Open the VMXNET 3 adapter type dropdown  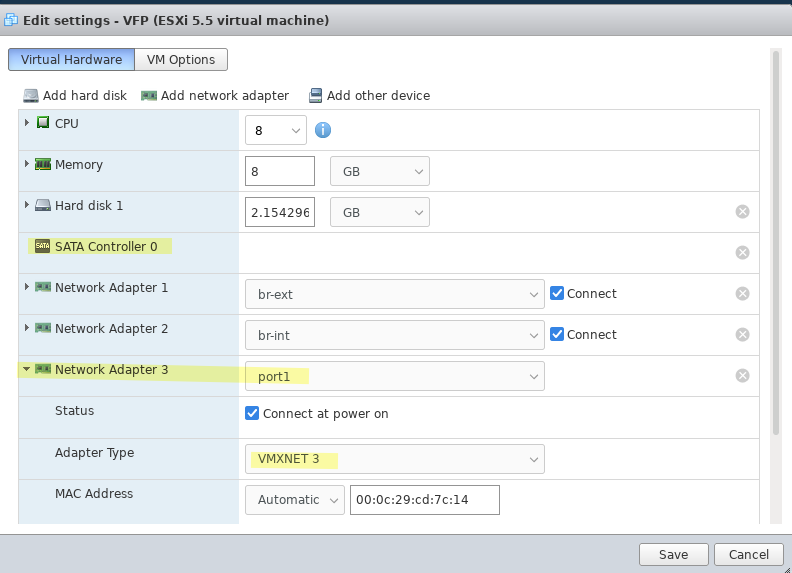(x=395, y=459)
